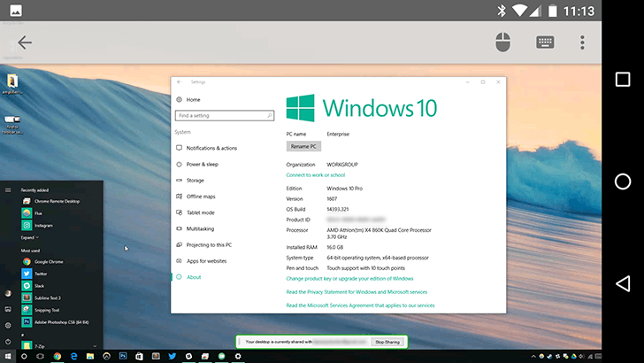
Task: Select Tablet mode in Settings sidebar
Action: pos(200,212)
